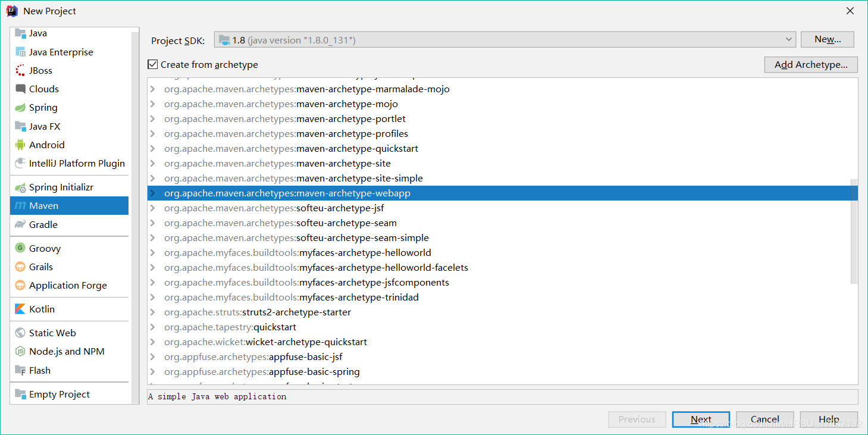The image size is (868, 435).
Task: Click the Maven 'm' icon
Action: click(x=21, y=206)
